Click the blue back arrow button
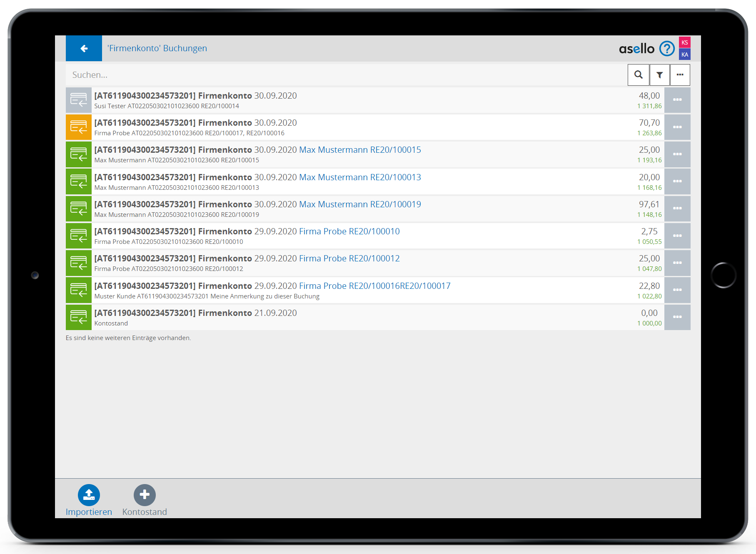Viewport: 756px width, 554px height. [84, 49]
